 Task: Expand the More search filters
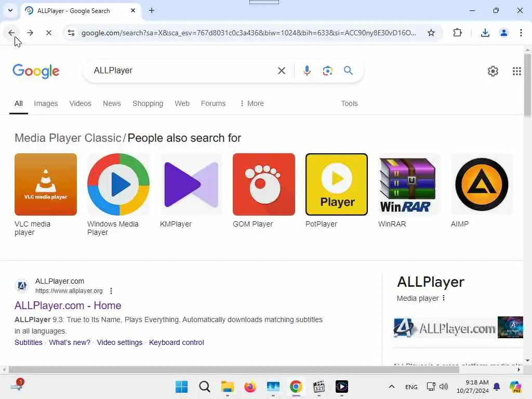tap(252, 103)
